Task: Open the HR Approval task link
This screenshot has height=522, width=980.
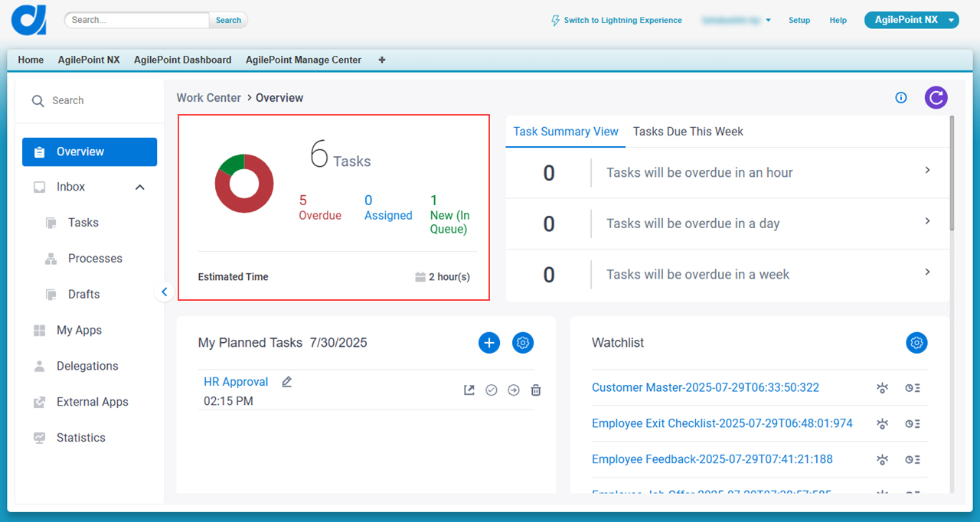Action: (236, 382)
